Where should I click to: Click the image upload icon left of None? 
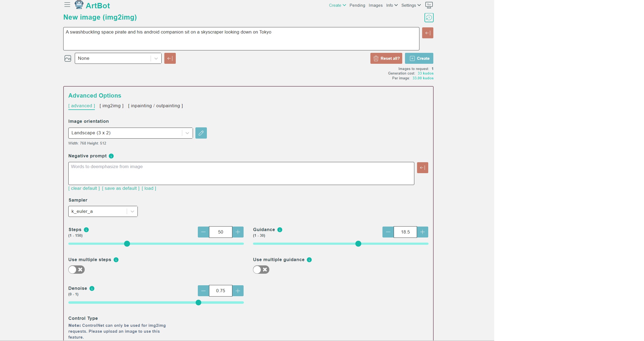(x=67, y=58)
